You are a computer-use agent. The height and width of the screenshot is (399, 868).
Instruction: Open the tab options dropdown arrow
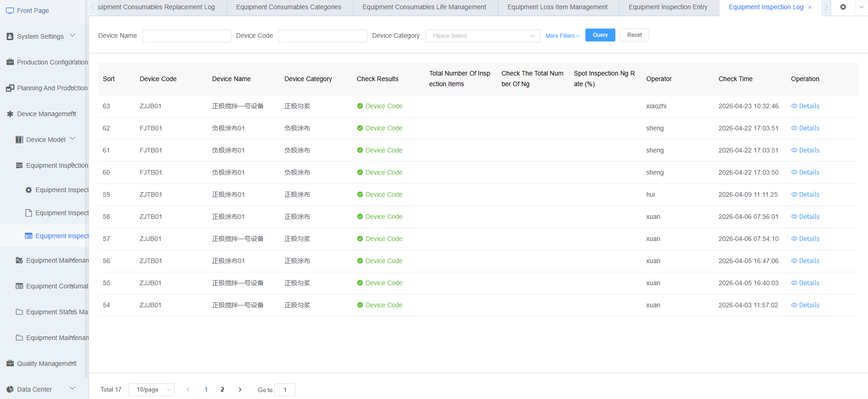(x=862, y=7)
